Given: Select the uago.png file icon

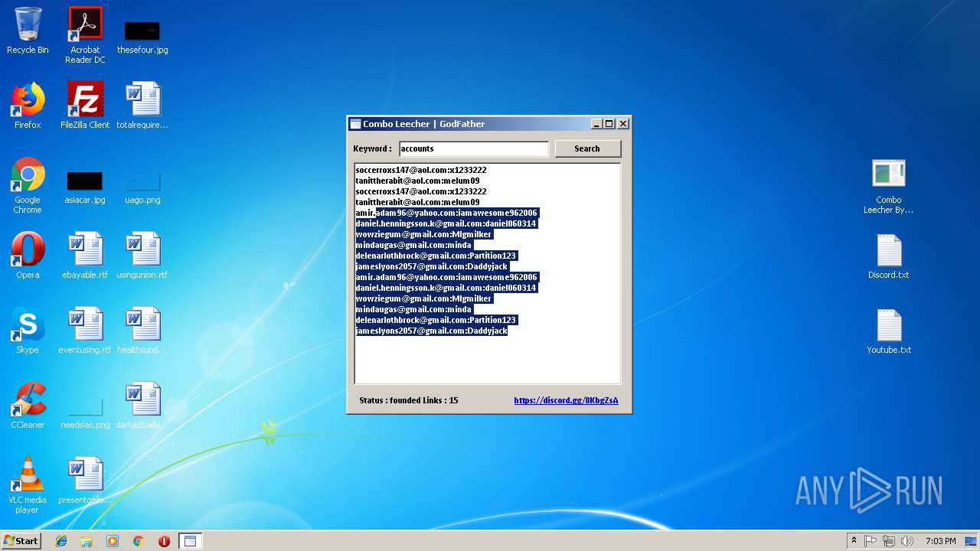Looking at the screenshot, I should tap(142, 187).
